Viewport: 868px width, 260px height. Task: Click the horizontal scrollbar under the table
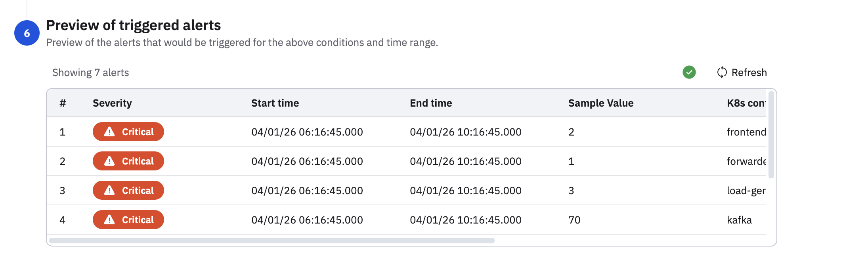[x=272, y=241]
